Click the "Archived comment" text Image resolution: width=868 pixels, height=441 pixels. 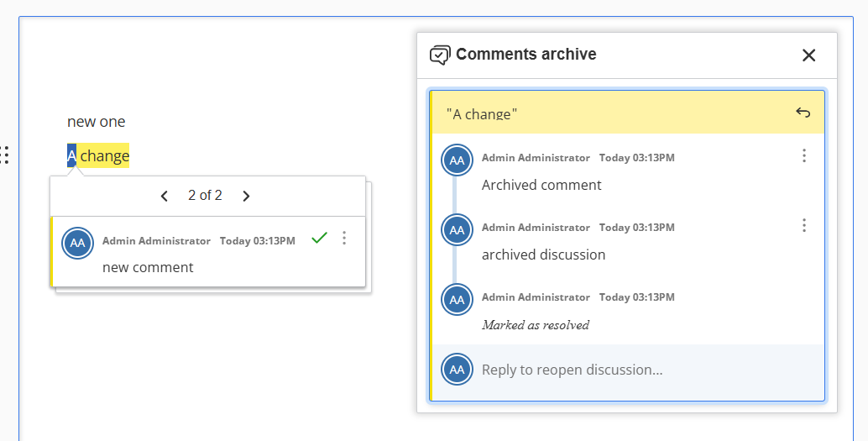click(541, 185)
